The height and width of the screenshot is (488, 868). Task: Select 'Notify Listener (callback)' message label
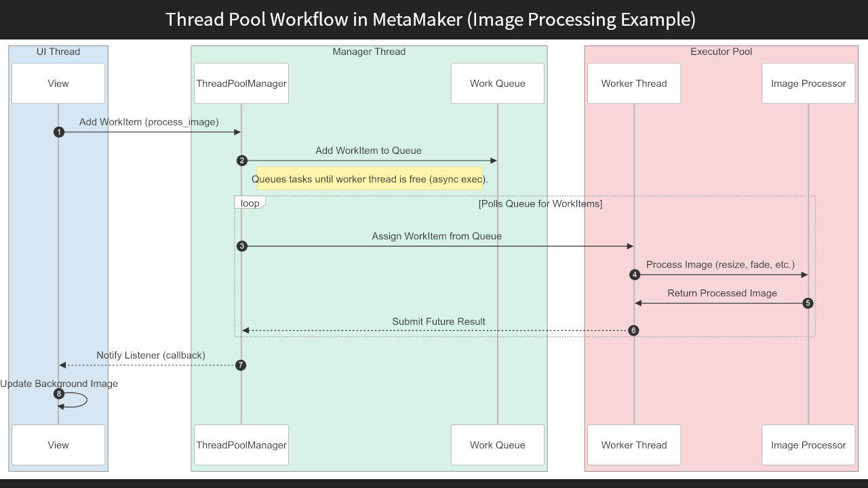coord(151,355)
